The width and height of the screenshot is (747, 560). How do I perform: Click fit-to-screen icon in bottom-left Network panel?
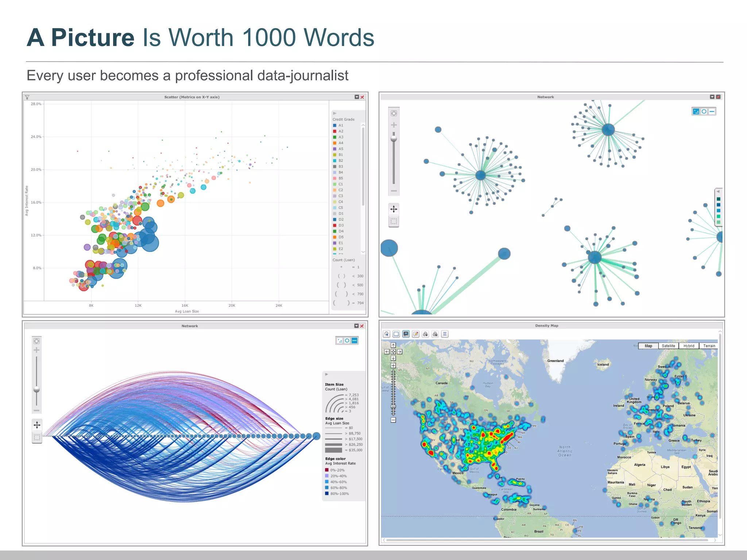click(36, 341)
